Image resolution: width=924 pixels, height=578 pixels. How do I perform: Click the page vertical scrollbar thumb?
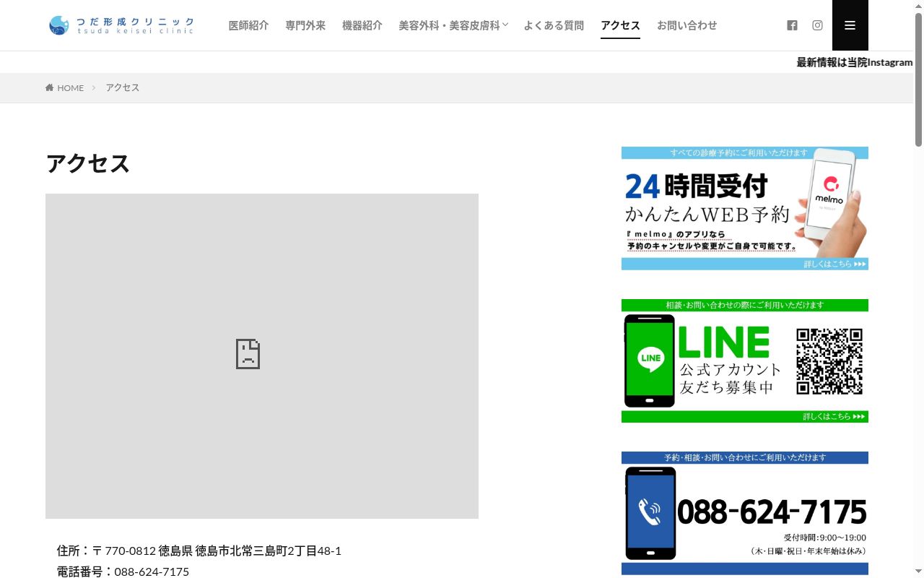(918, 79)
